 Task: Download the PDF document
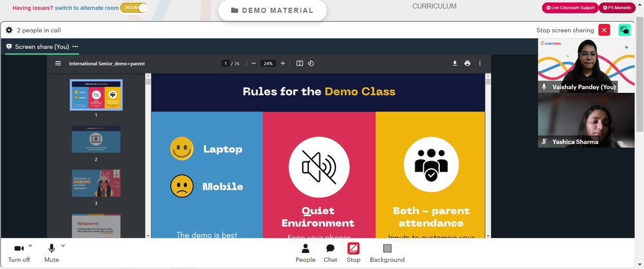(455, 63)
